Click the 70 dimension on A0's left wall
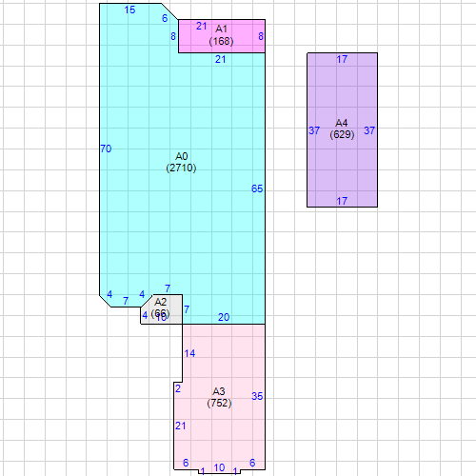Image resolution: width=476 pixels, height=476 pixels. tap(106, 149)
